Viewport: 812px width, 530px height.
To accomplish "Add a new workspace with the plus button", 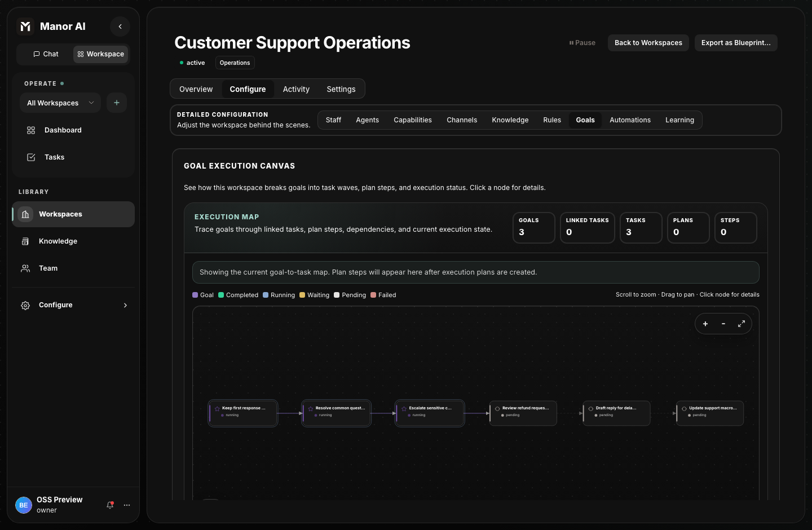I will [117, 103].
